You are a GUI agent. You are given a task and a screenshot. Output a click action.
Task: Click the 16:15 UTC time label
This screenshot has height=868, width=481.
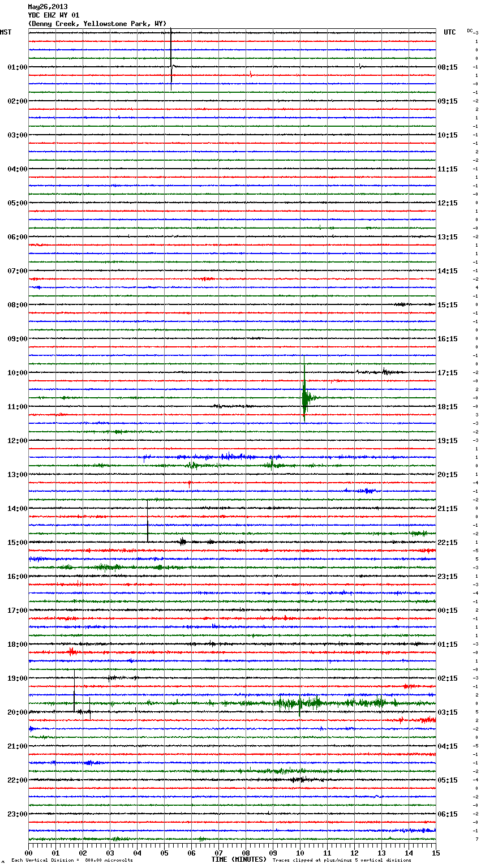(x=448, y=339)
